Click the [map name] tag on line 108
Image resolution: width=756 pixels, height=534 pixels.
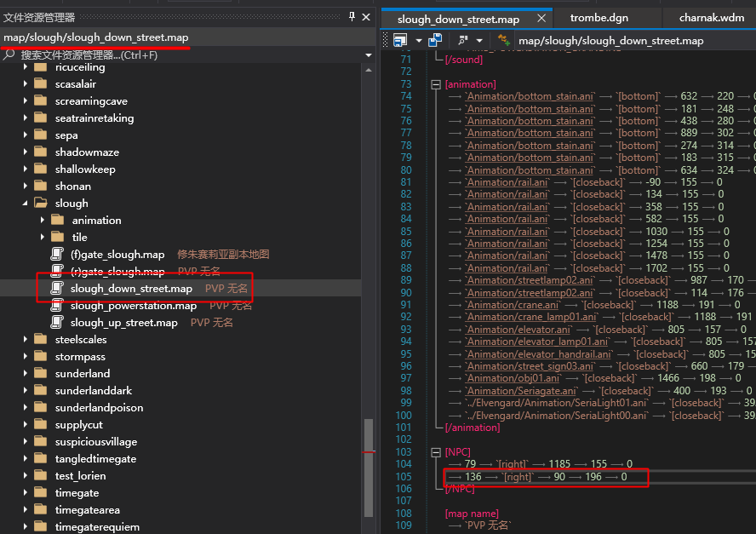tap(472, 514)
